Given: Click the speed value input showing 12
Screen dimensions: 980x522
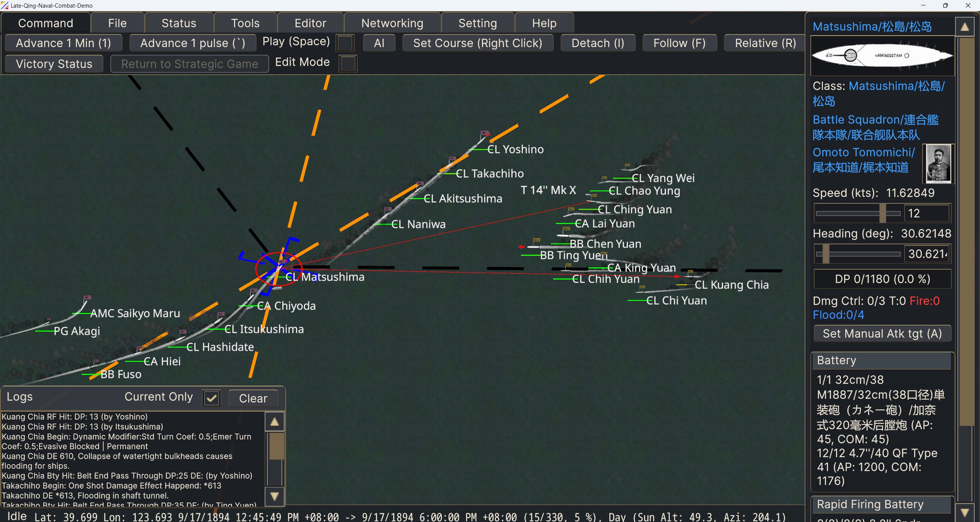Looking at the screenshot, I should tap(927, 213).
